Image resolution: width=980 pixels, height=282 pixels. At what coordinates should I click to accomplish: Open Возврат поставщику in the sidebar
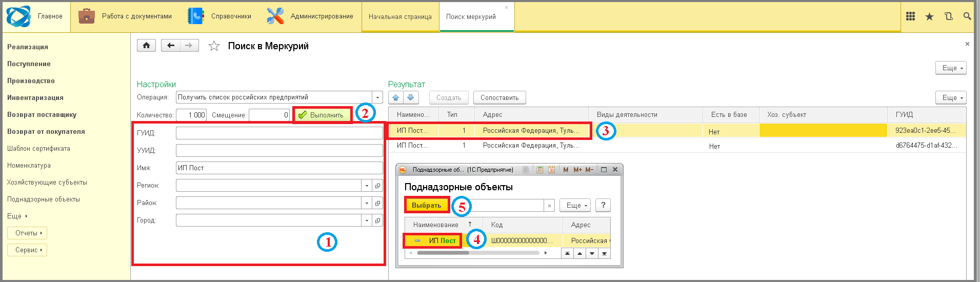42,114
